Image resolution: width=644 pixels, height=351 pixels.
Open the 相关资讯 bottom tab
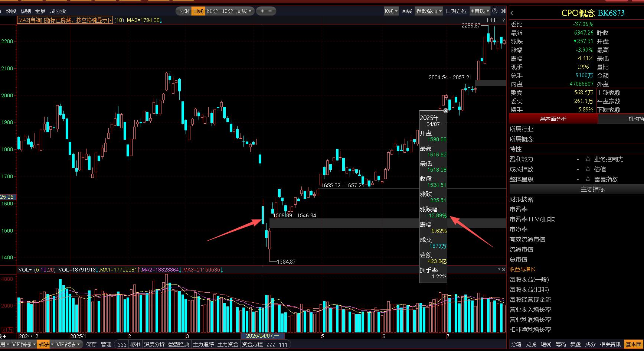(x=611, y=344)
